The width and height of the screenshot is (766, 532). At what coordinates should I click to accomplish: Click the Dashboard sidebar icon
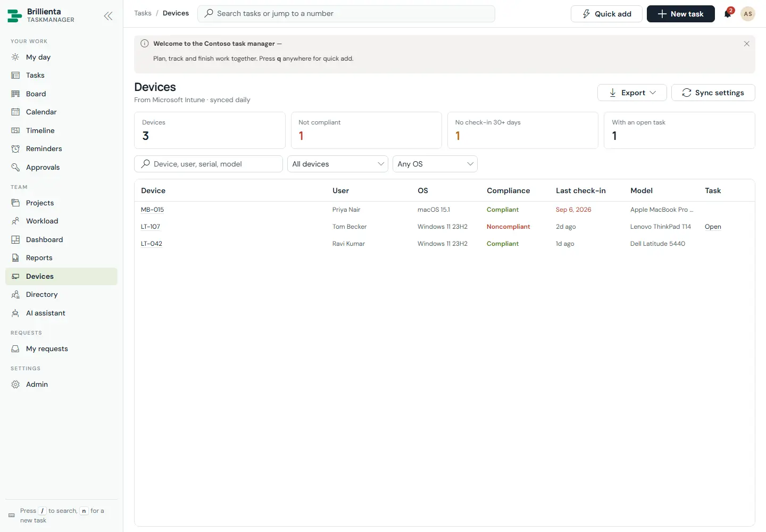click(x=15, y=239)
